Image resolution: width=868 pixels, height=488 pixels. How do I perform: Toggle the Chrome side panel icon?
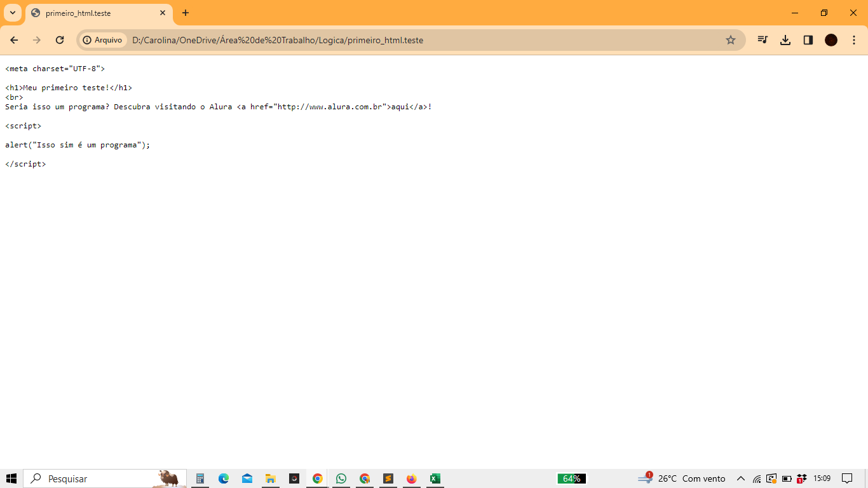point(808,40)
